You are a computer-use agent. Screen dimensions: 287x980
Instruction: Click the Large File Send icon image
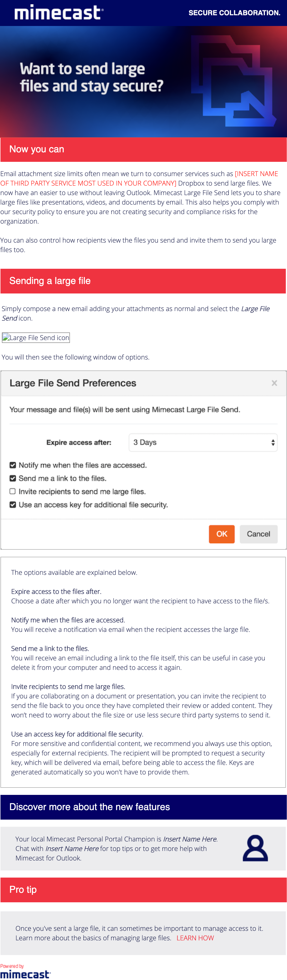pyautogui.click(x=36, y=337)
